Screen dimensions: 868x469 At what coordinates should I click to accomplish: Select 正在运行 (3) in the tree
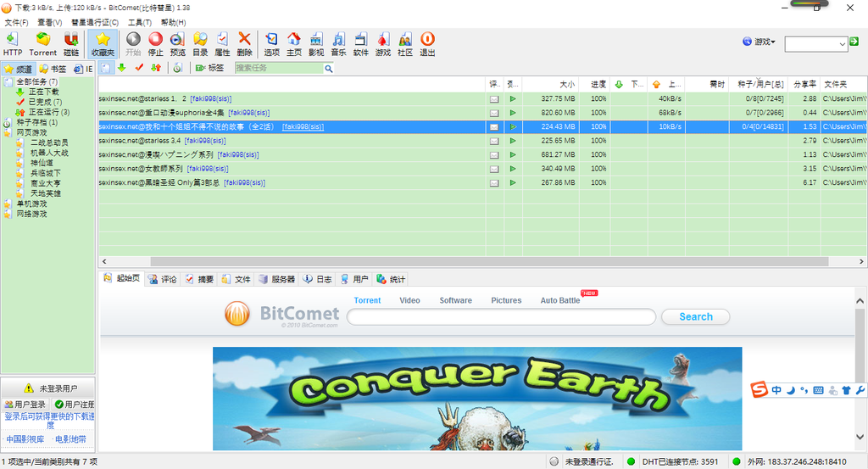click(49, 112)
